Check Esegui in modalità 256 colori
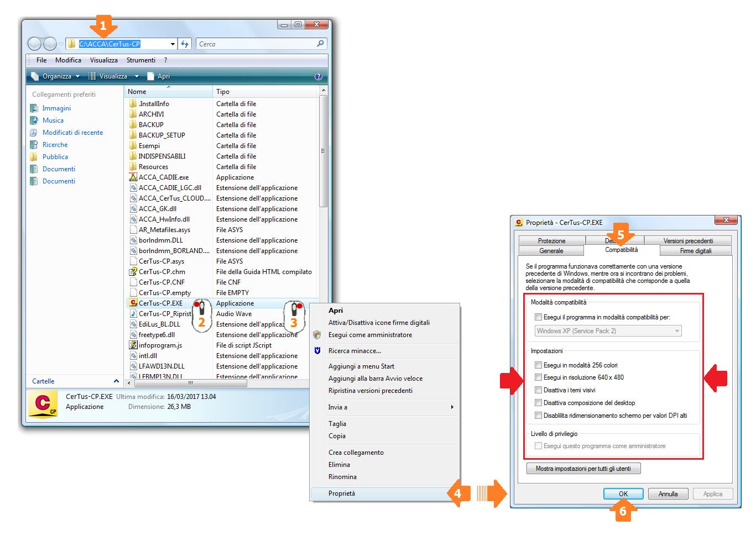Viewport: 756px width, 536px height. tap(538, 365)
